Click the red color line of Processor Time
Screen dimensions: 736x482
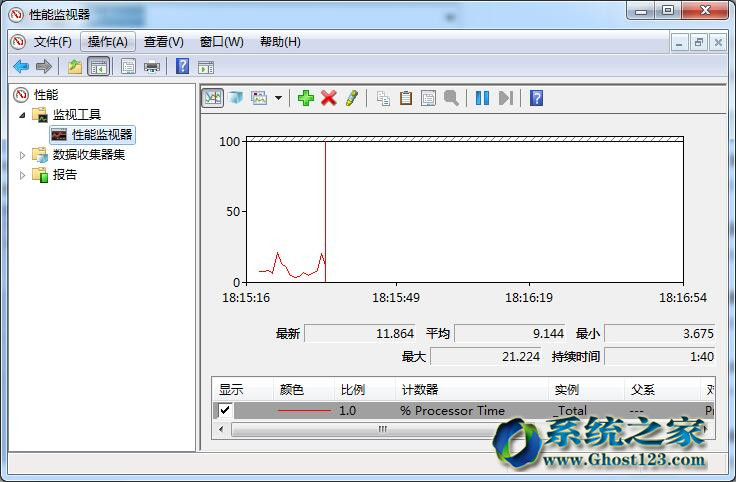(304, 411)
